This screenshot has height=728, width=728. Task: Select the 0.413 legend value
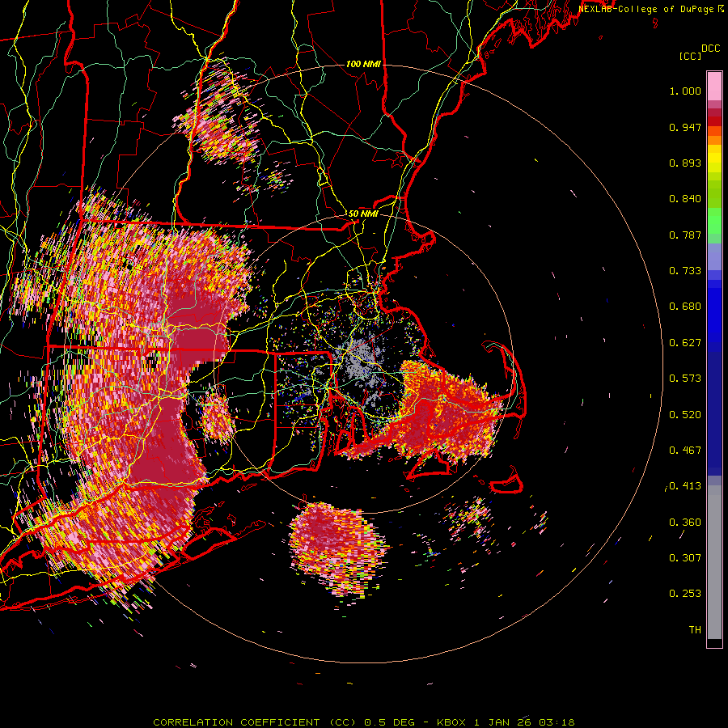[685, 486]
